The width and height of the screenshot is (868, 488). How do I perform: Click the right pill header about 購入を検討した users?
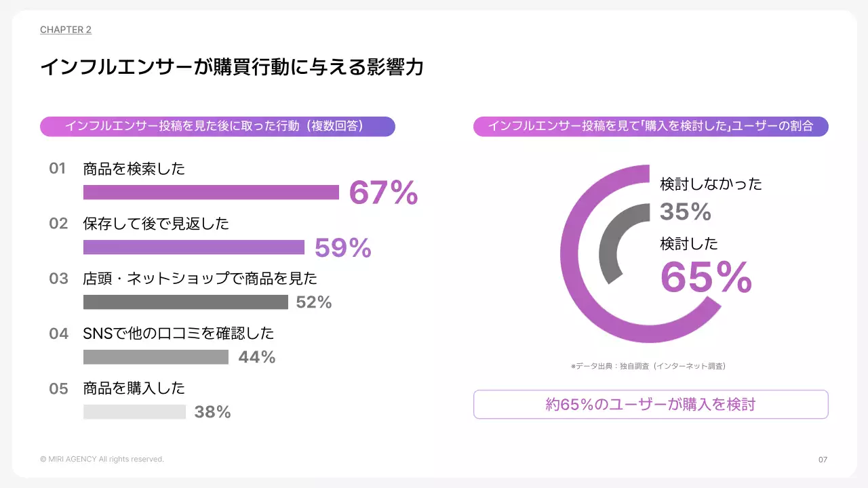click(x=650, y=126)
